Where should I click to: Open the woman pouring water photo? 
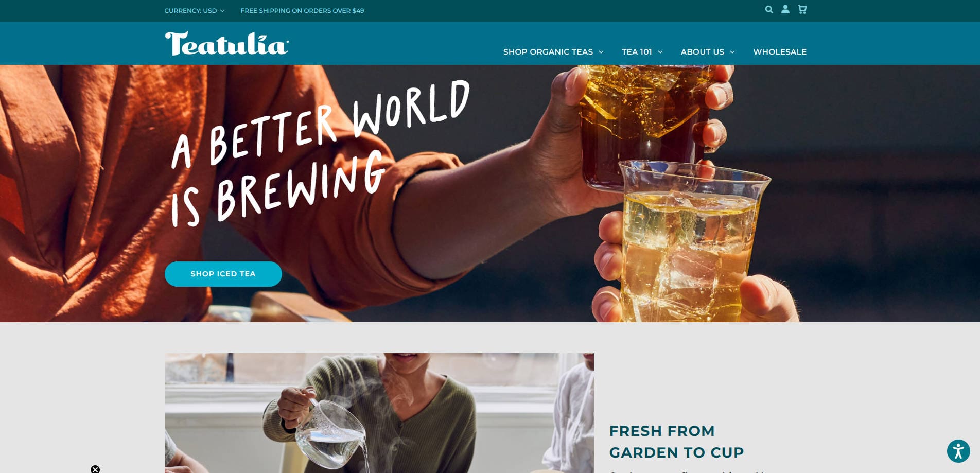379,413
